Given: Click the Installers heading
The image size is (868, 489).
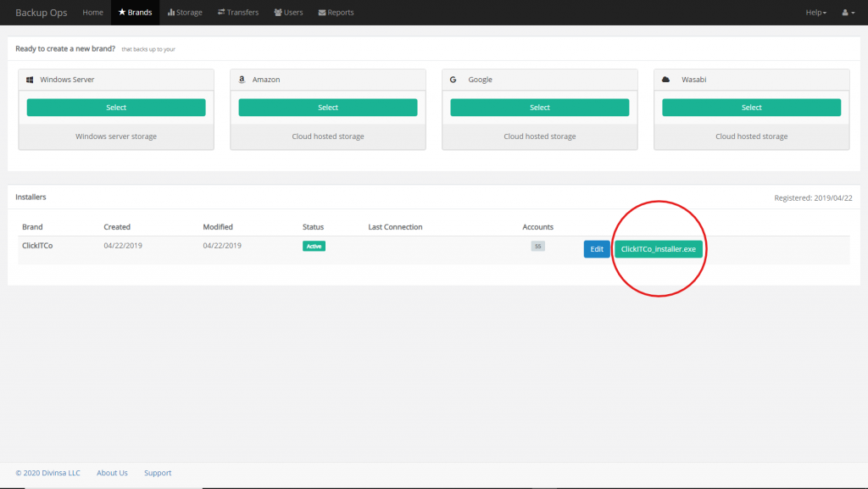Looking at the screenshot, I should (x=31, y=197).
